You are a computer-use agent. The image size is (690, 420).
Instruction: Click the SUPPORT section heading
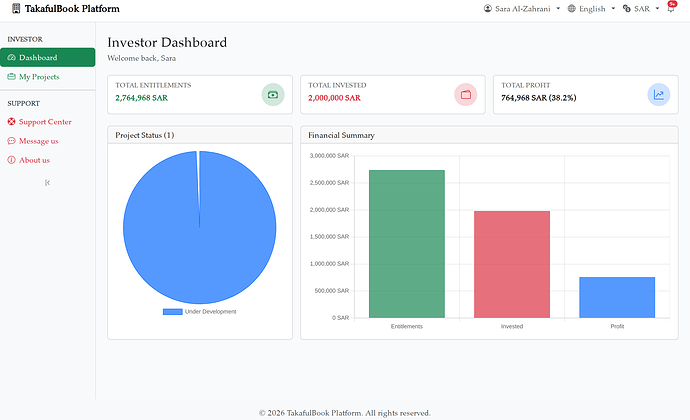[x=23, y=103]
